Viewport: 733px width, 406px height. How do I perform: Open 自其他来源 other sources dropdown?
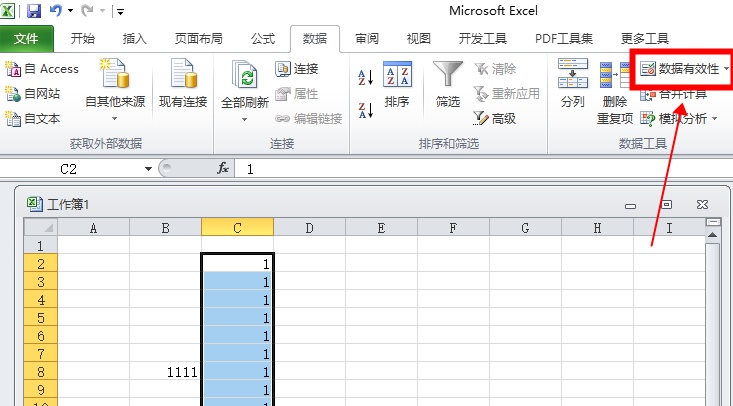115,90
